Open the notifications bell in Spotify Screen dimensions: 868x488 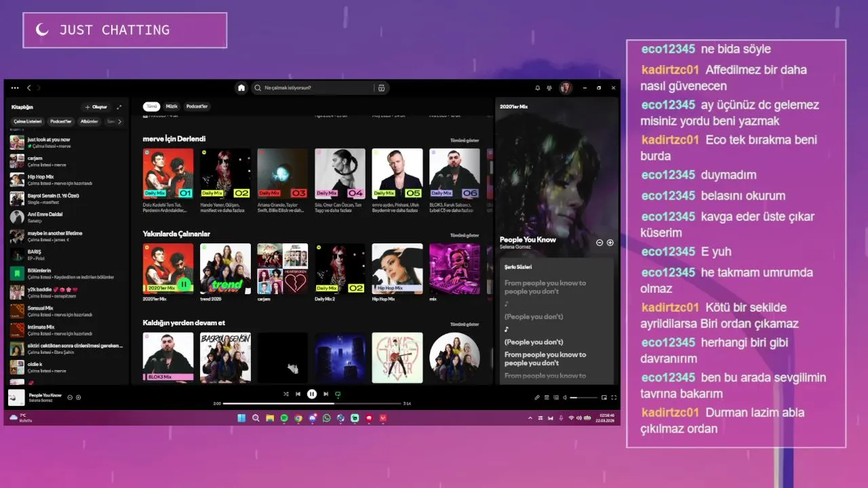tap(538, 88)
